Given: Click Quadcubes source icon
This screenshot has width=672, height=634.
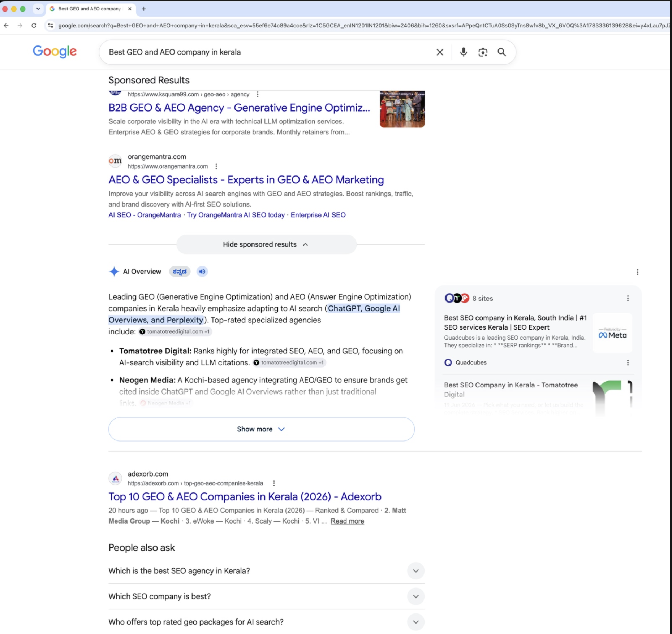Looking at the screenshot, I should pyautogui.click(x=448, y=362).
